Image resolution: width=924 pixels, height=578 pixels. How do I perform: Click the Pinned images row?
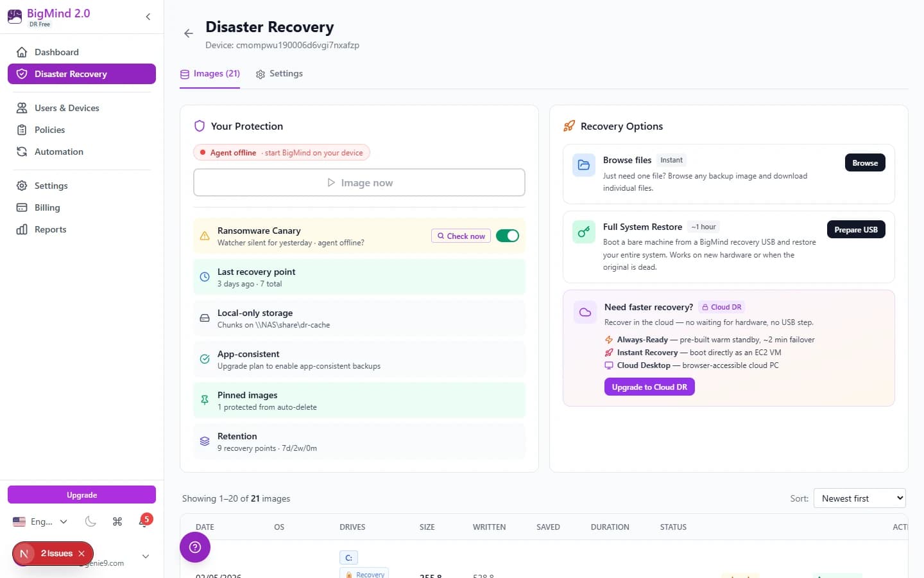[x=359, y=400]
